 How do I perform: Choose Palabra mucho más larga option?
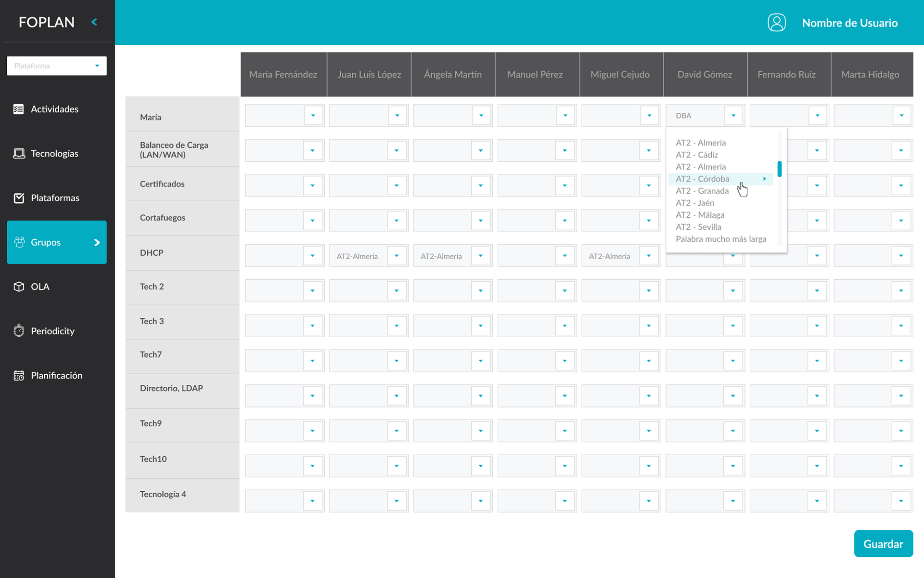click(720, 239)
